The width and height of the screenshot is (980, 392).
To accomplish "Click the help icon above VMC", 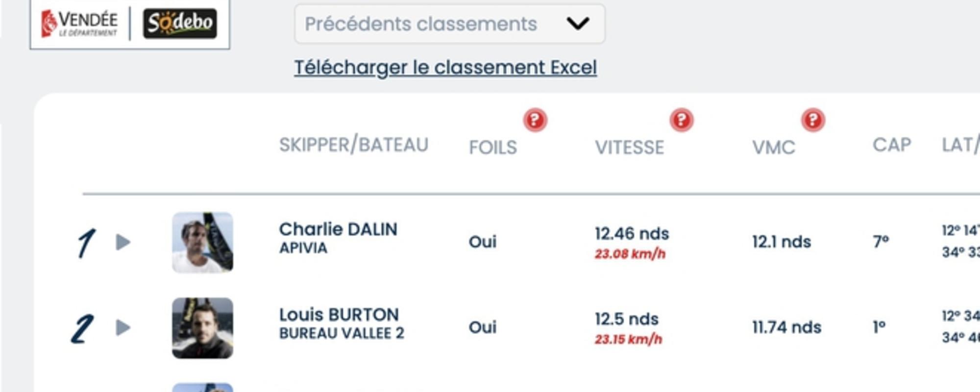I will click(x=813, y=120).
